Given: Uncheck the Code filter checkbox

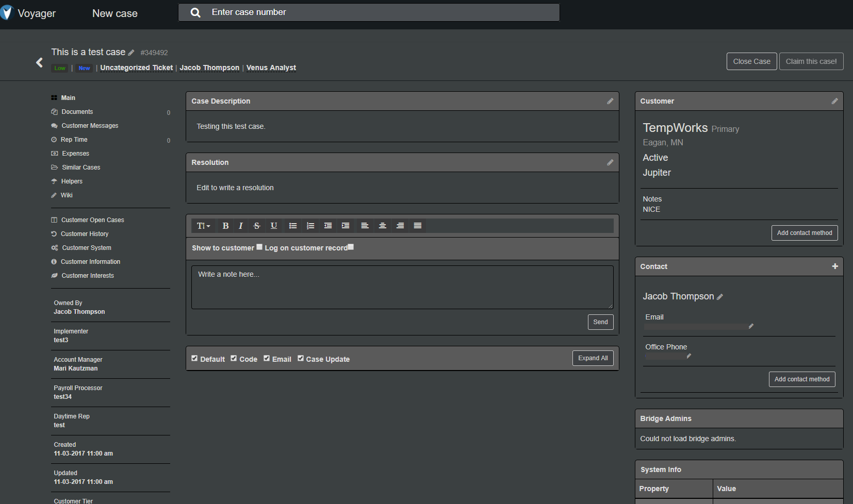Looking at the screenshot, I should 234,358.
